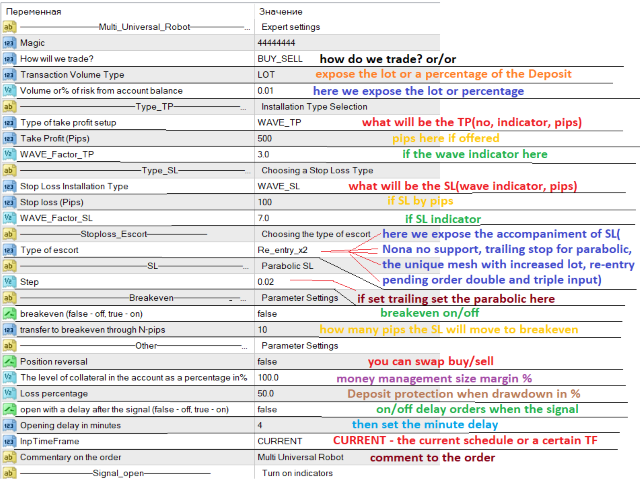The width and height of the screenshot is (640, 480).
Task: Toggle 'open with a delay' value 'false'
Action: pyautogui.click(x=267, y=409)
